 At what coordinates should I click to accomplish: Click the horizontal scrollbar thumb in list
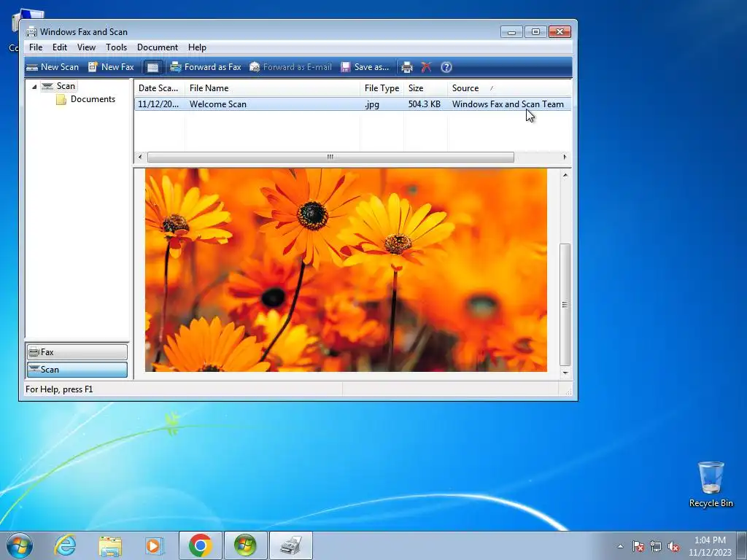330,157
